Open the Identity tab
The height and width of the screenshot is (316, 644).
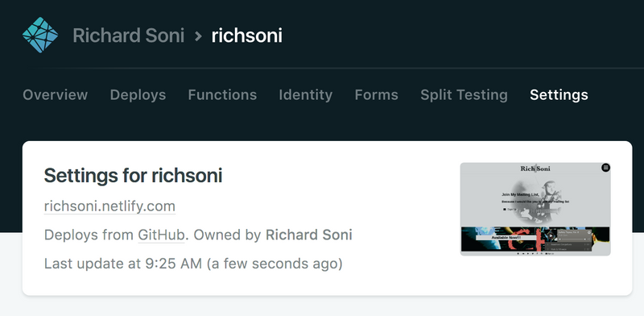point(306,95)
